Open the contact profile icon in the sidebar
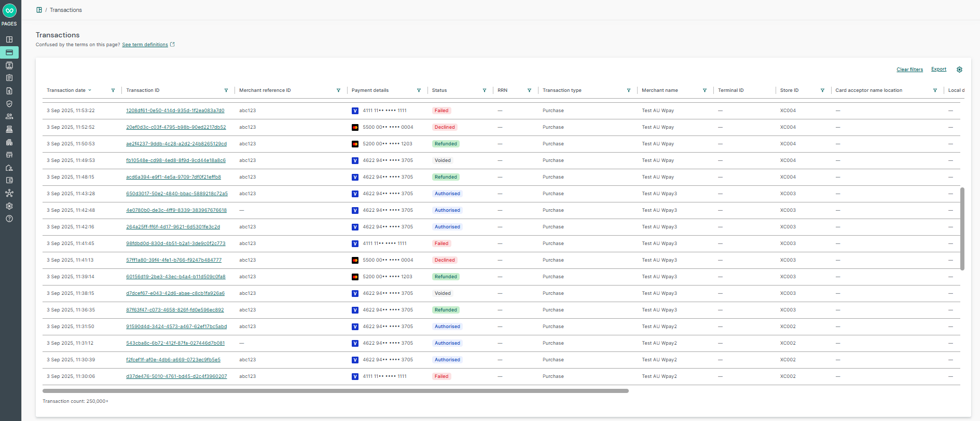Screen dimensions: 980x421 point(9,65)
